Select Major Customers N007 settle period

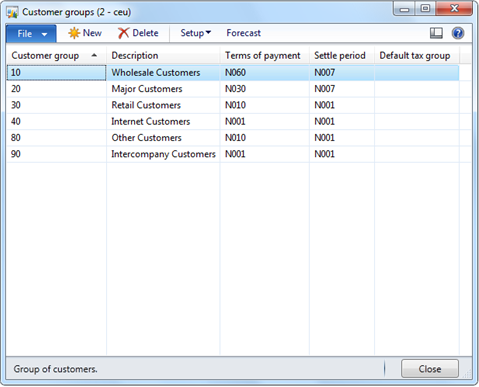pos(342,89)
